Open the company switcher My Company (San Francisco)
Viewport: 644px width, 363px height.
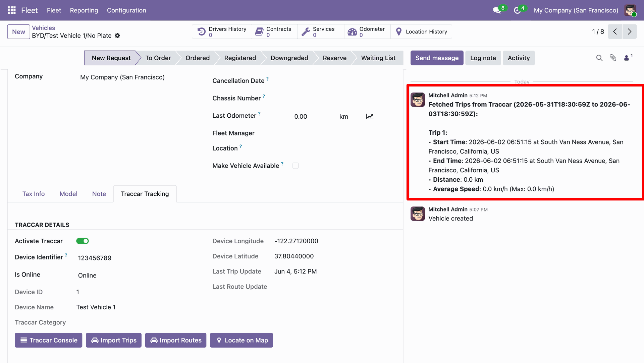coord(576,10)
